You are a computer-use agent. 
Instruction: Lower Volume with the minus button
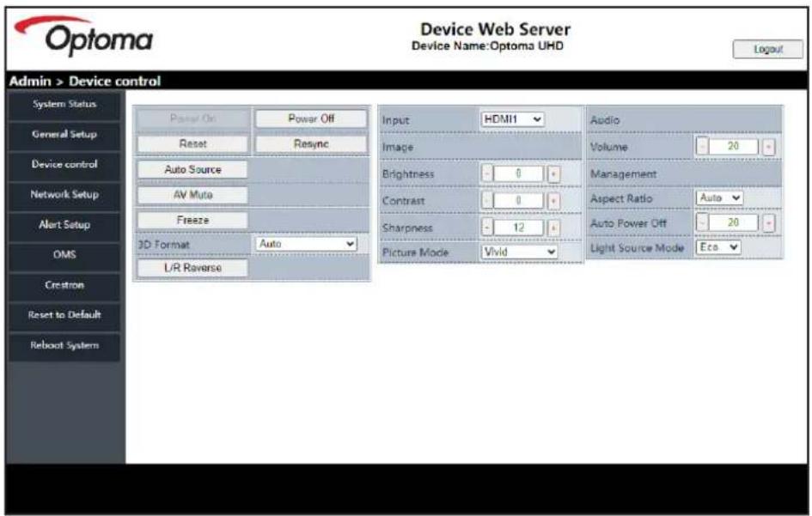(702, 147)
